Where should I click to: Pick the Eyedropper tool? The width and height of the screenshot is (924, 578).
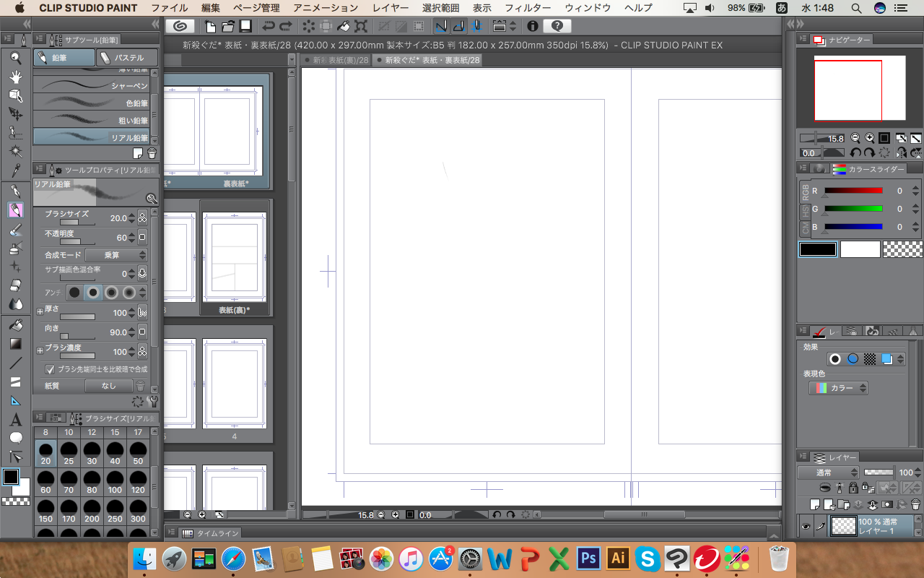pyautogui.click(x=15, y=170)
